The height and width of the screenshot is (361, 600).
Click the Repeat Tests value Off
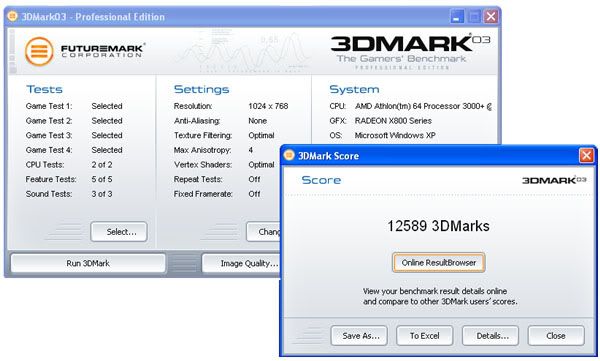254,179
